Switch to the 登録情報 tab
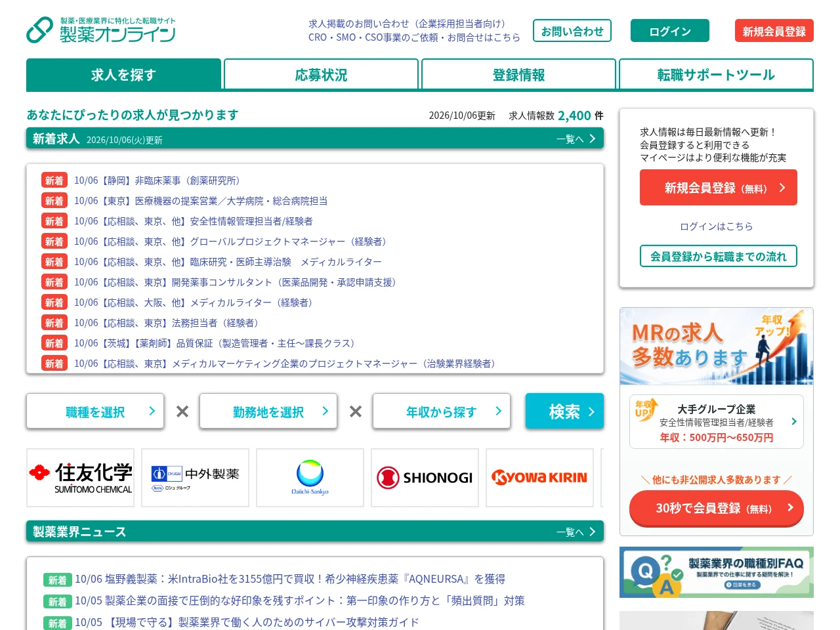This screenshot has width=840, height=630. (518, 74)
